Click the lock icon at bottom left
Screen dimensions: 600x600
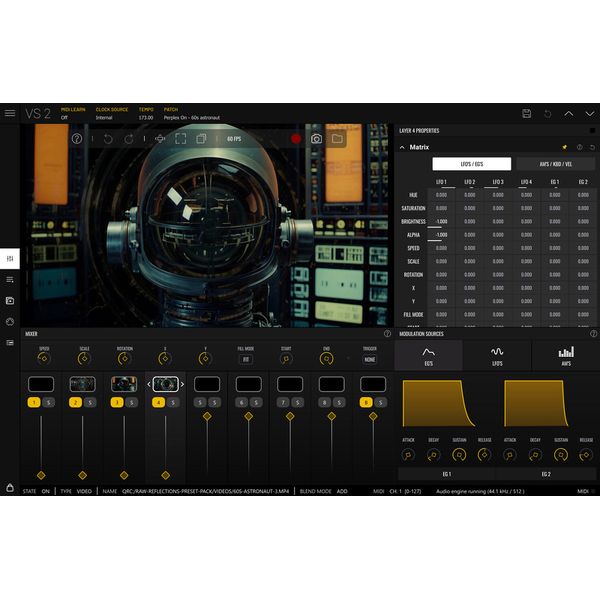coord(10,488)
